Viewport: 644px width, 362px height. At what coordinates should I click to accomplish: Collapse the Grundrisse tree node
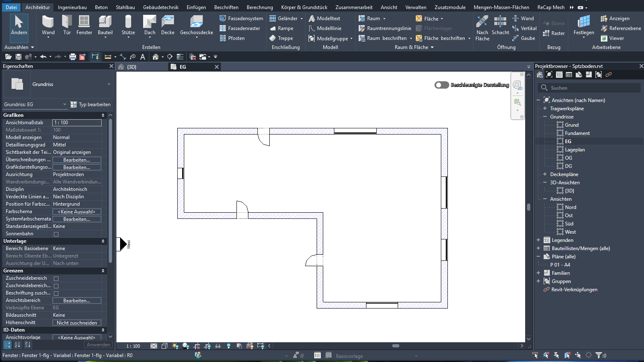coord(545,117)
